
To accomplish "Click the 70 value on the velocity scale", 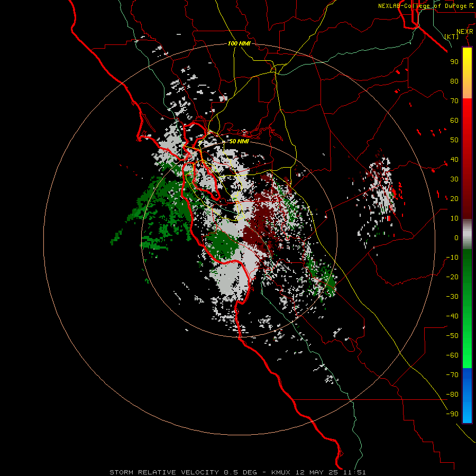I will point(454,101).
